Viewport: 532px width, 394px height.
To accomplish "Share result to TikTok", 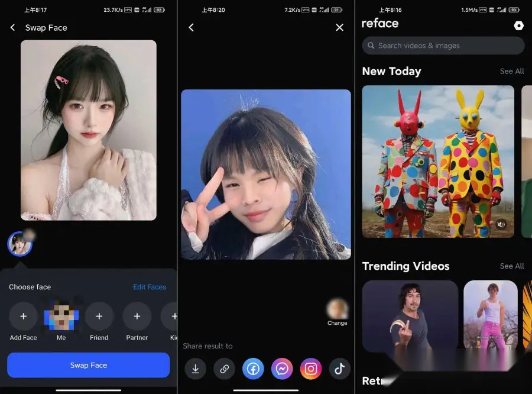I will click(x=339, y=369).
